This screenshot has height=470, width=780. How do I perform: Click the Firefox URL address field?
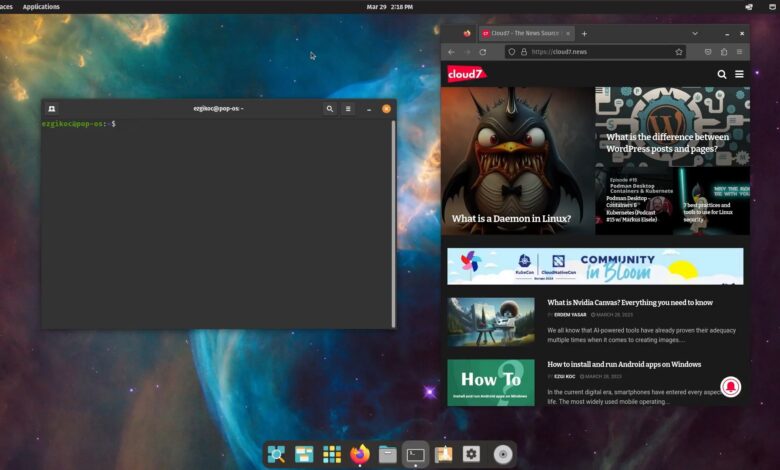(x=597, y=52)
